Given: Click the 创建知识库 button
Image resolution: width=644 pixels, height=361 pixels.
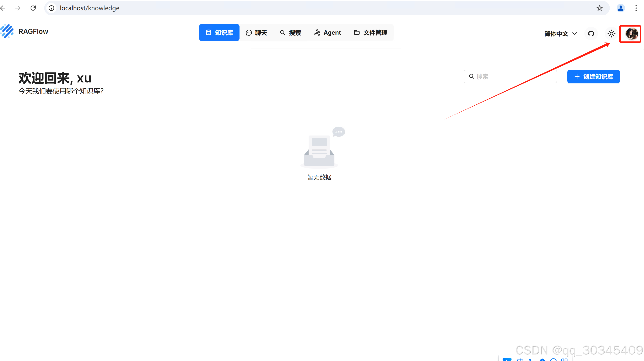Looking at the screenshot, I should (x=593, y=76).
